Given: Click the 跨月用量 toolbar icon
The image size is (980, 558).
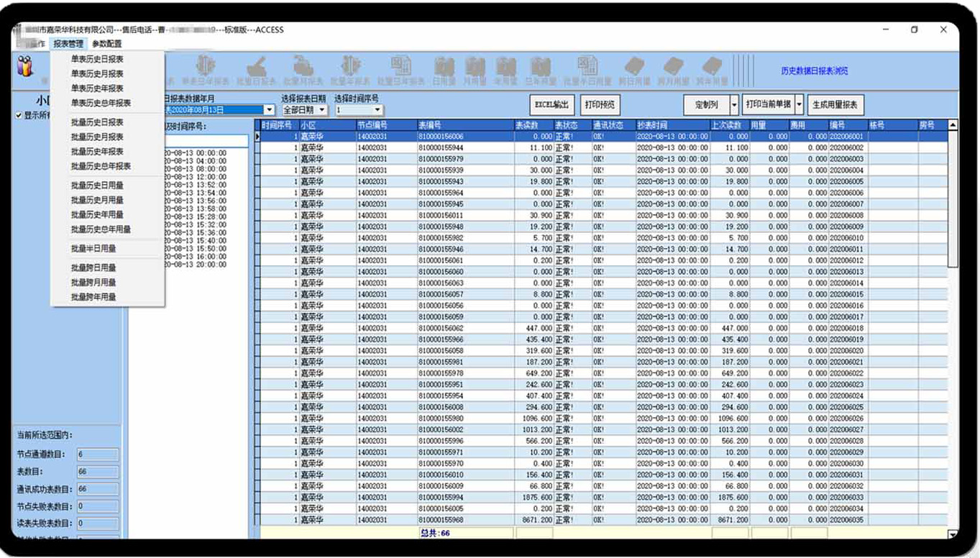Looking at the screenshot, I should (x=673, y=70).
